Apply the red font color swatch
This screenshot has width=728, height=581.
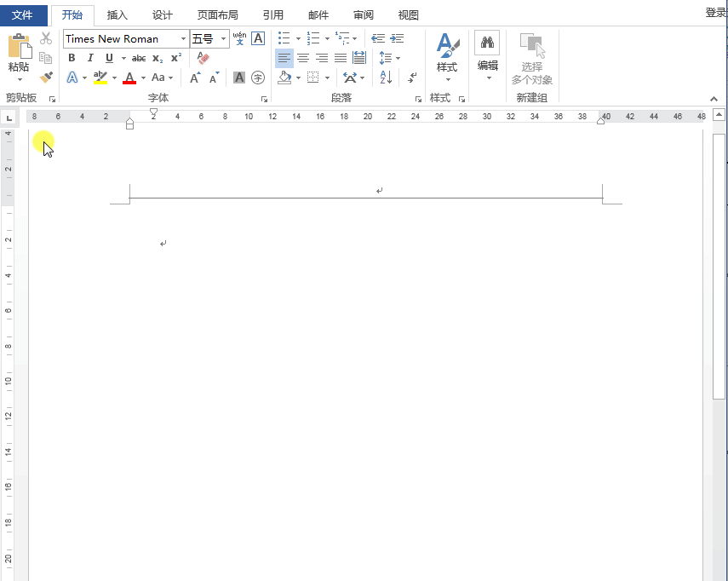click(x=129, y=78)
